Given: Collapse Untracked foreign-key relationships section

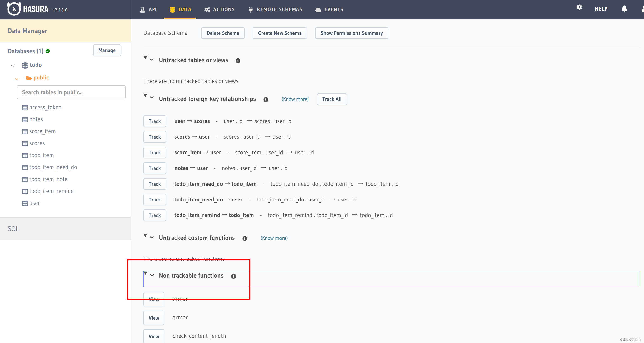Looking at the screenshot, I should (152, 98).
